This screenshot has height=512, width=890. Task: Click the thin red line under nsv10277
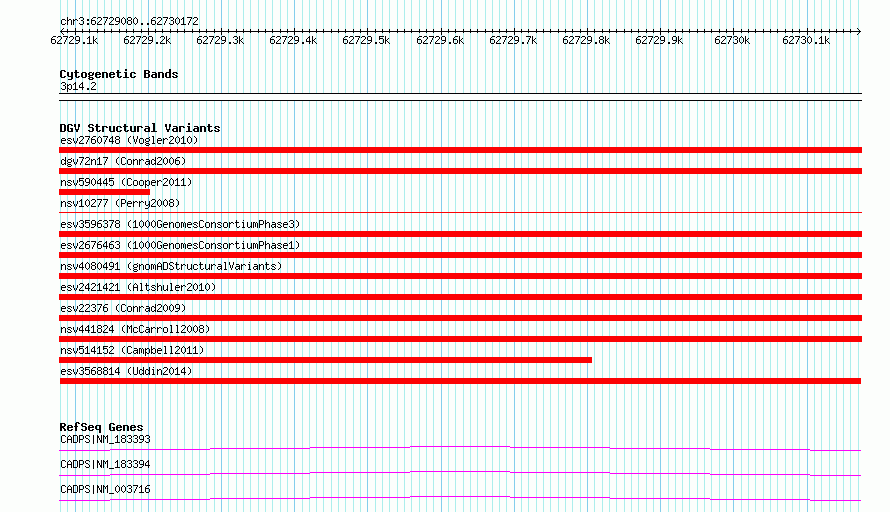coord(460,213)
